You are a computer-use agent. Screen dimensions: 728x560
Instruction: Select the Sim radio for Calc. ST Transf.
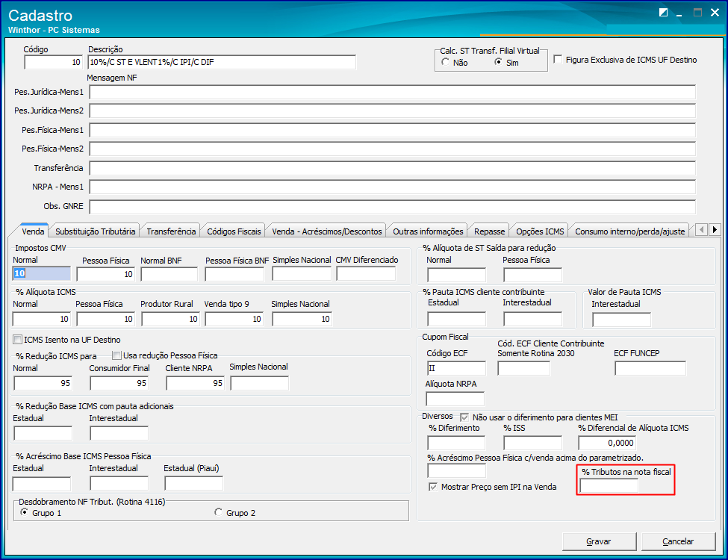(x=498, y=62)
